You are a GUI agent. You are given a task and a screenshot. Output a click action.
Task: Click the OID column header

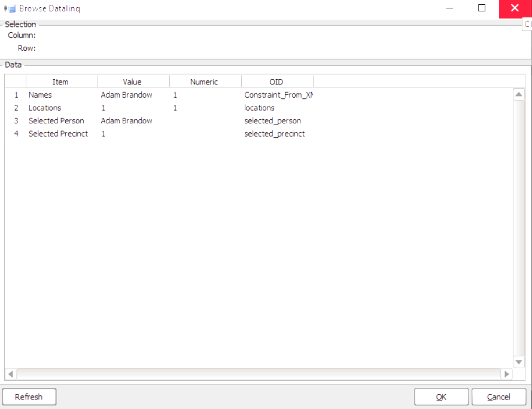278,82
